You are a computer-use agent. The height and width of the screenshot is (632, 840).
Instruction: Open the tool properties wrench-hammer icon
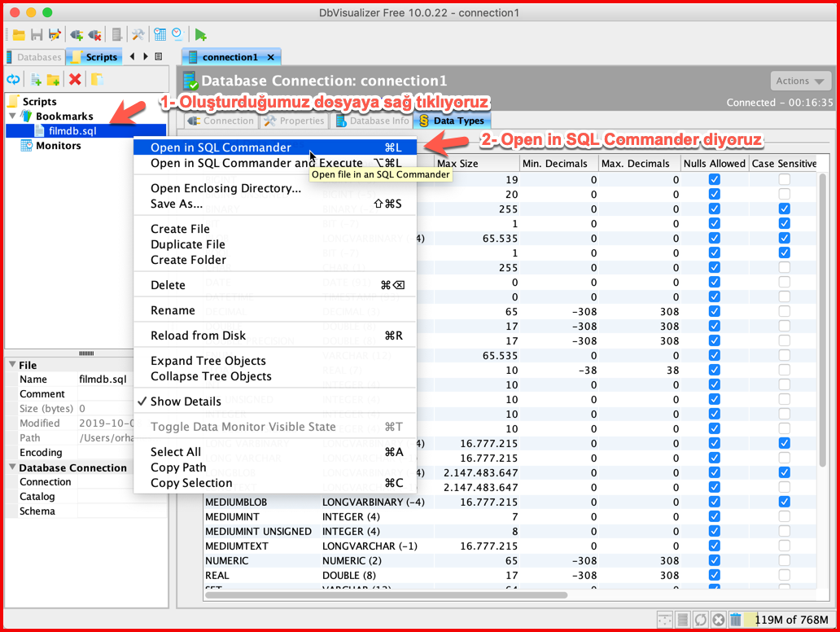138,35
